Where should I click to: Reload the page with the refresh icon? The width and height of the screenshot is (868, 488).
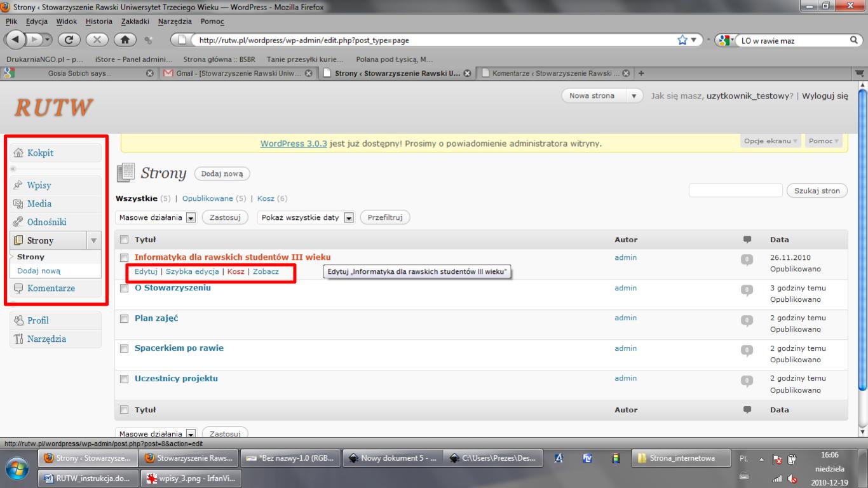click(x=69, y=39)
